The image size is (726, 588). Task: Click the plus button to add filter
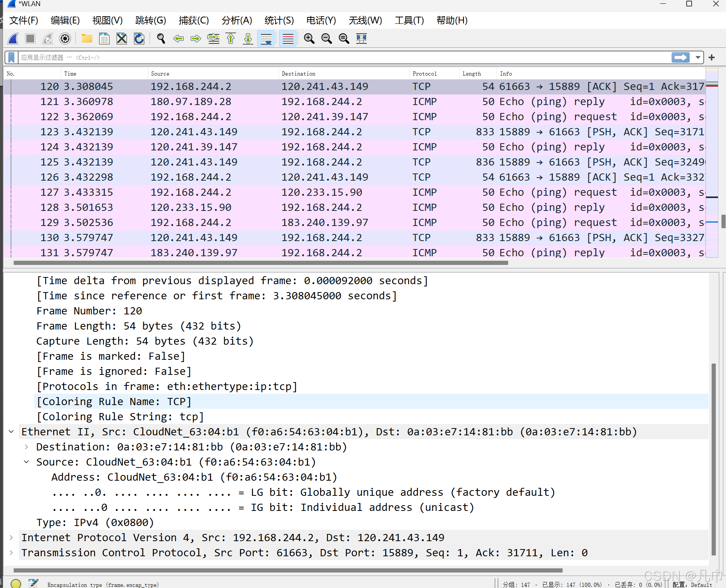712,57
